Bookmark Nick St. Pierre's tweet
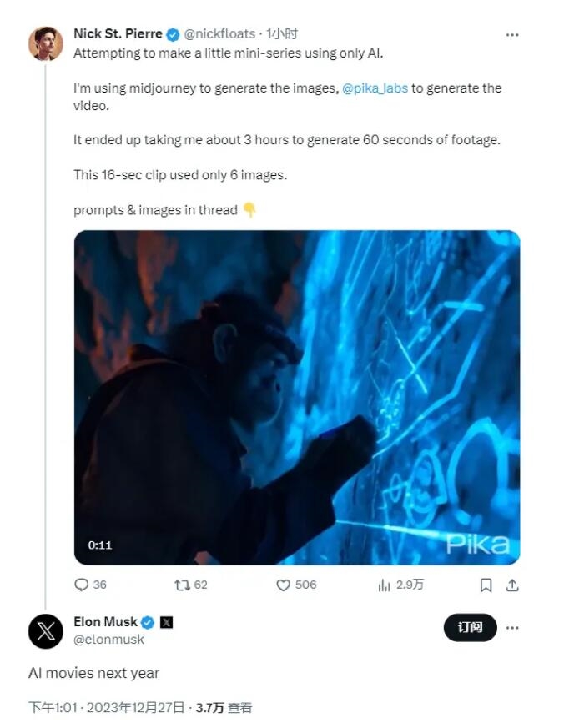 (x=486, y=585)
